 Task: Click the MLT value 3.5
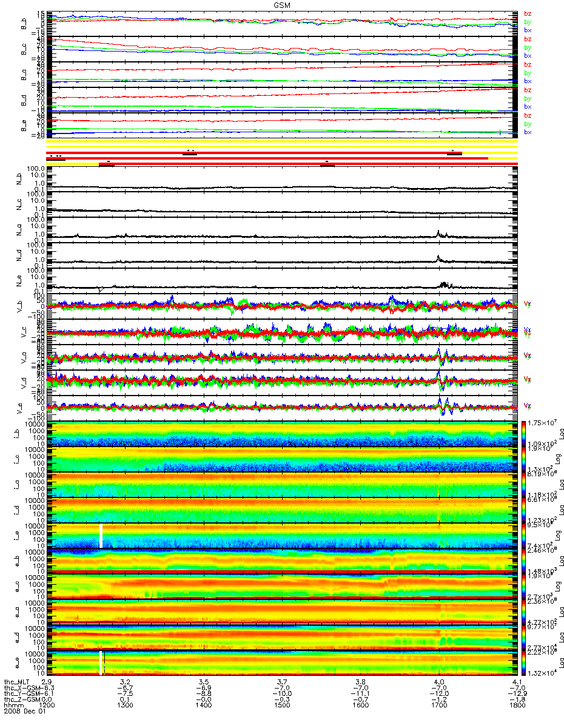tap(204, 682)
